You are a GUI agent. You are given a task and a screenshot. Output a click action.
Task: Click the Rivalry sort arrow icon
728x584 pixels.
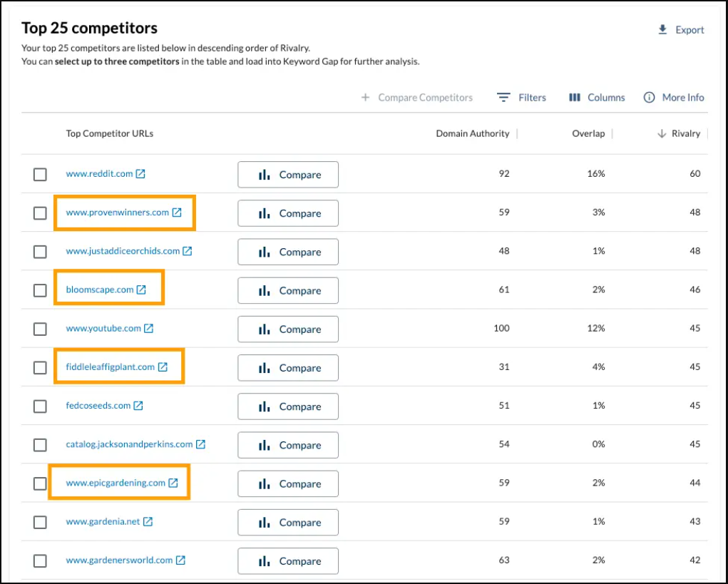pos(662,133)
